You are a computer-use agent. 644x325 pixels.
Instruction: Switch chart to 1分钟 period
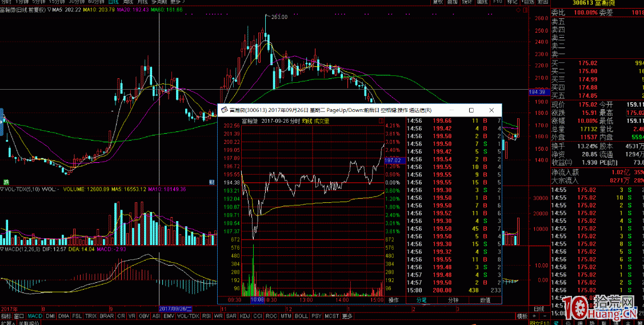coord(21,2)
